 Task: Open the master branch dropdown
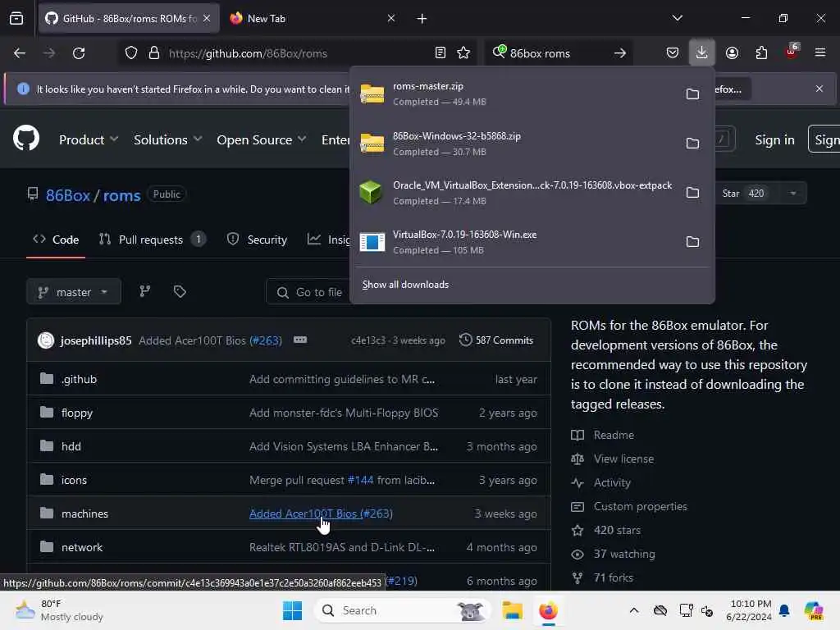click(73, 292)
